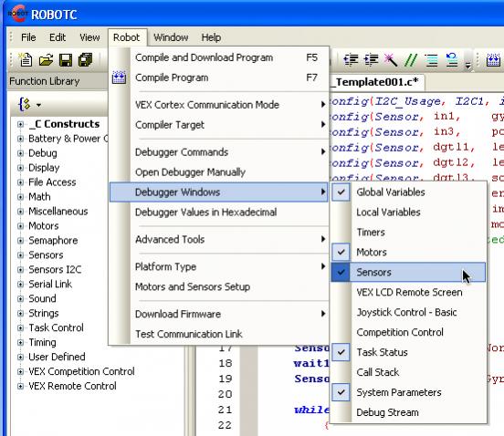Open VEX Cortex Communication Mode submenu

218,105
